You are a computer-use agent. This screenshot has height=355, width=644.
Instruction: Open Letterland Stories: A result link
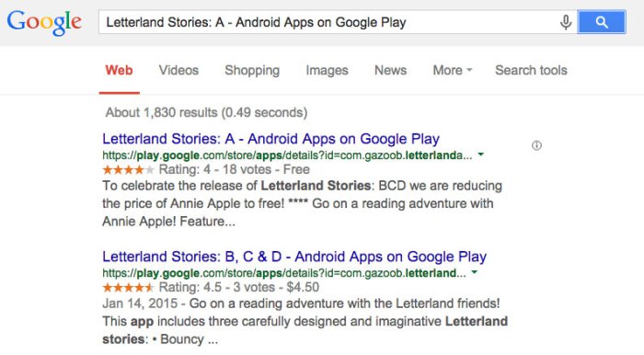(x=271, y=139)
